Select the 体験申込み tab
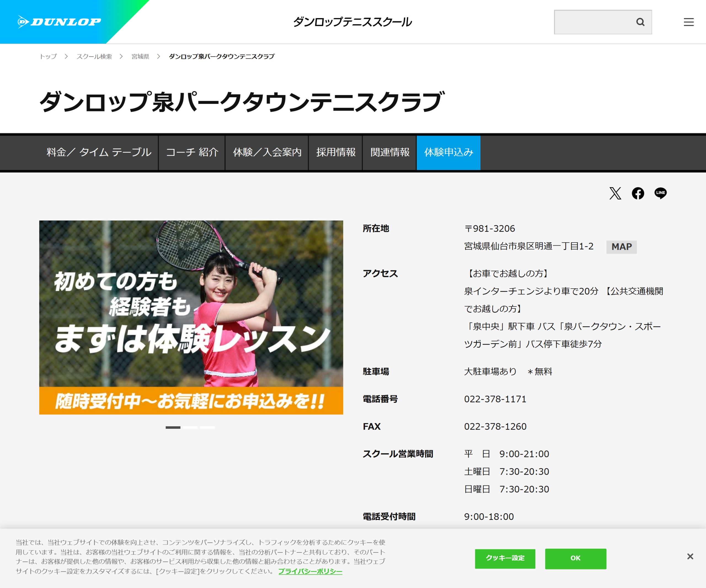This screenshot has height=588, width=706. pyautogui.click(x=448, y=152)
